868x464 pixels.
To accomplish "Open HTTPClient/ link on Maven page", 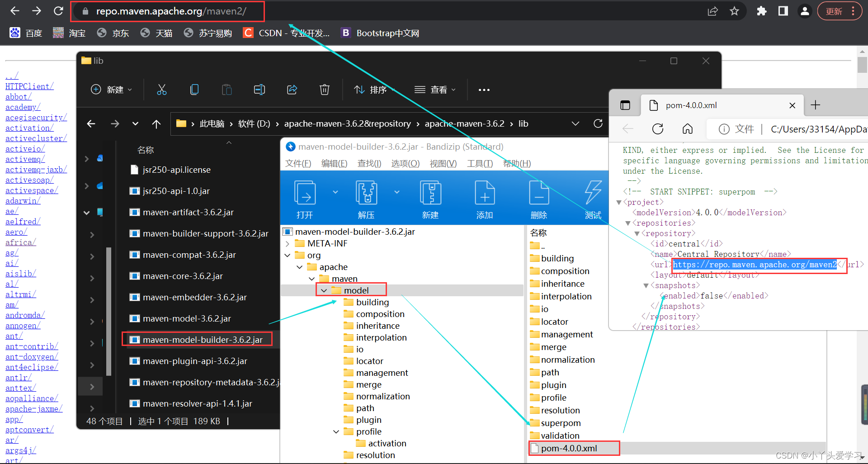I will point(29,86).
